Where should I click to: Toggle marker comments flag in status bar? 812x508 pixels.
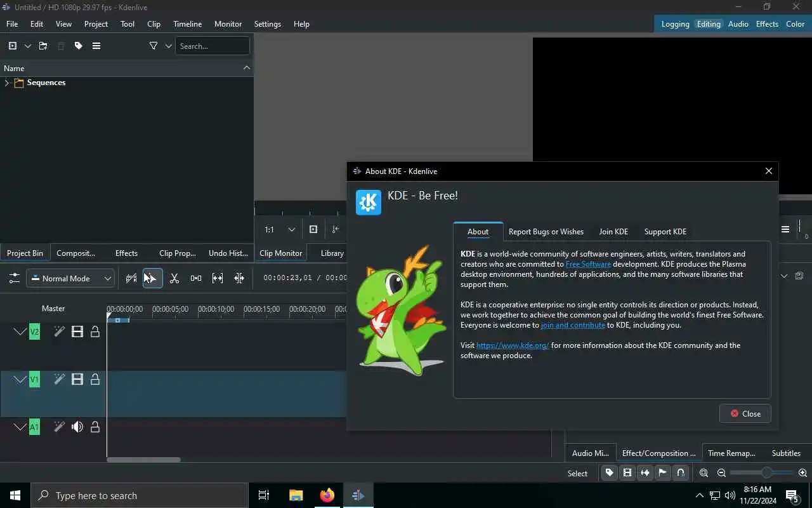pyautogui.click(x=663, y=472)
